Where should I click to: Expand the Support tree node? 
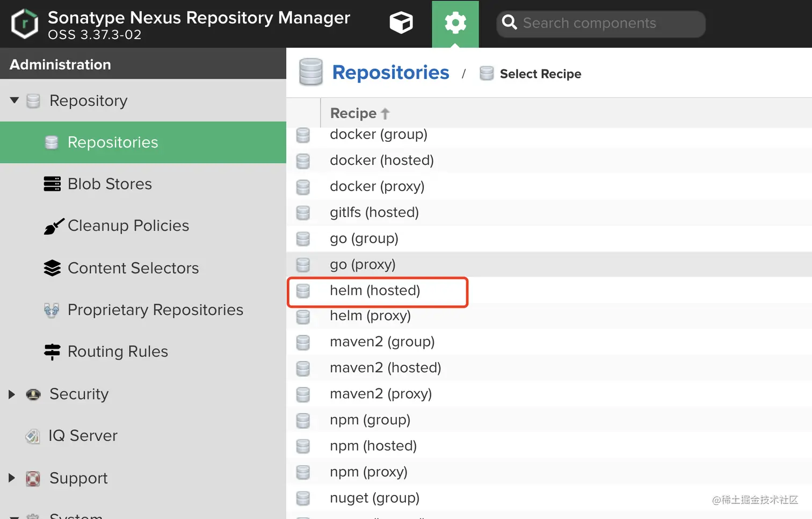click(x=12, y=478)
